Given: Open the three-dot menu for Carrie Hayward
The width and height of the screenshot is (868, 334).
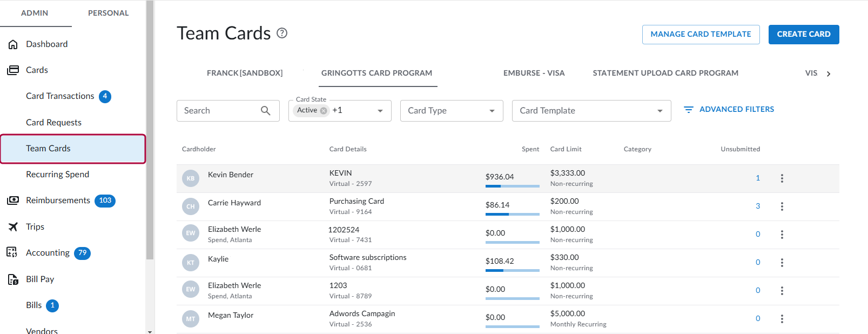Looking at the screenshot, I should coord(782,206).
